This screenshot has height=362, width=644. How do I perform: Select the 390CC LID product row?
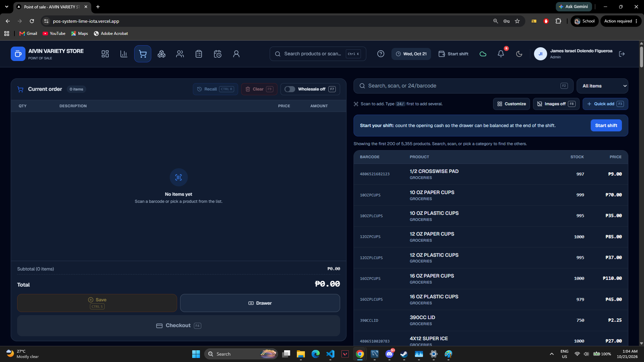point(491,320)
